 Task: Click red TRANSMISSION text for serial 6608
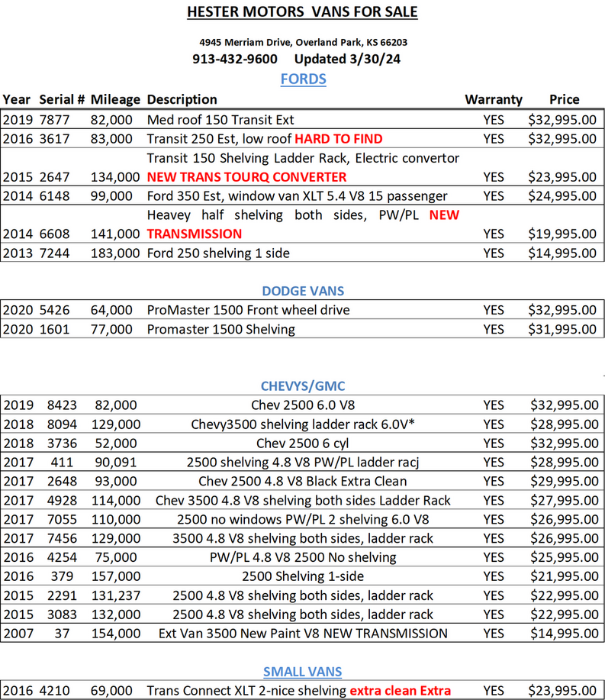(x=195, y=234)
